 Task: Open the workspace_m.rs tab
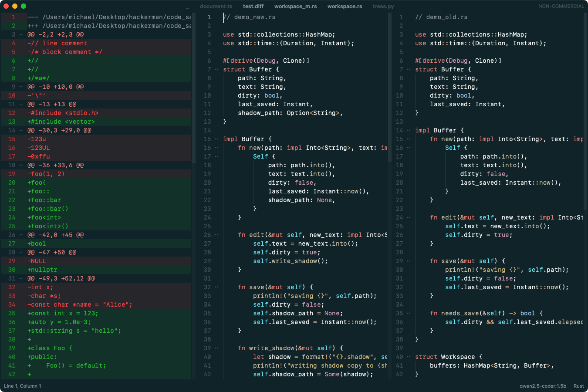pos(295,7)
